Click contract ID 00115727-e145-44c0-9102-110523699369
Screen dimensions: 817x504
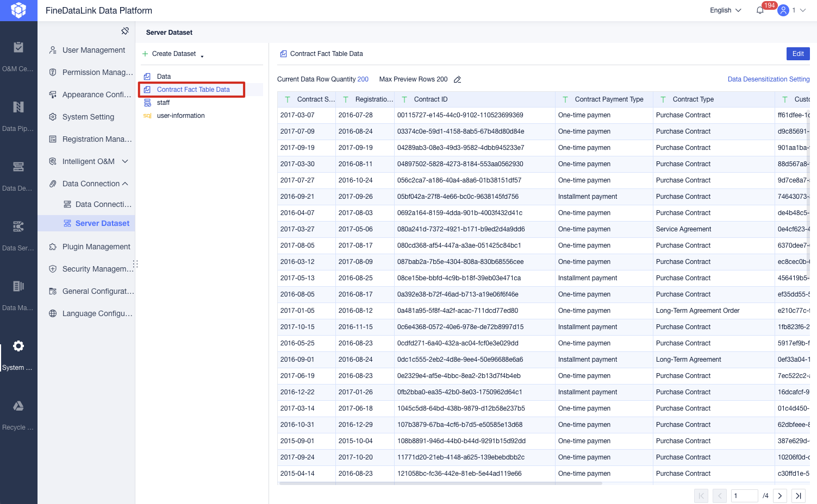point(460,115)
